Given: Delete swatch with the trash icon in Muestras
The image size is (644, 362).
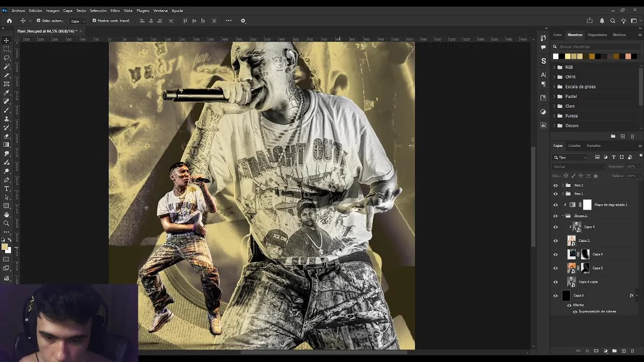Looking at the screenshot, I should click(x=632, y=136).
